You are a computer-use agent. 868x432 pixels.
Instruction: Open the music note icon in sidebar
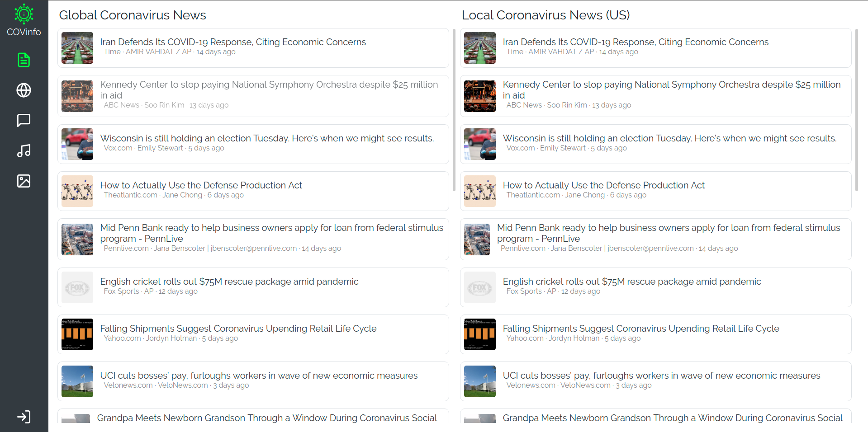click(x=24, y=150)
